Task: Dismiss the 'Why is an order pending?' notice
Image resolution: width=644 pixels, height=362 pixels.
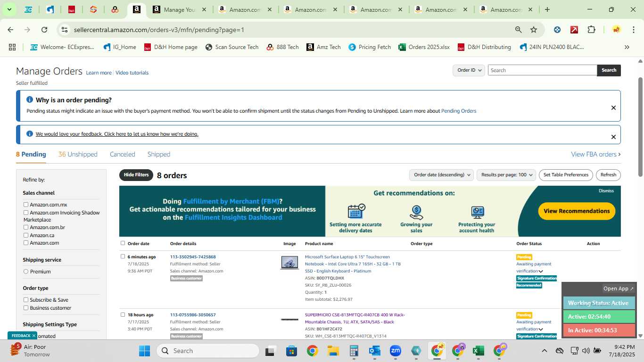Action: point(613,107)
